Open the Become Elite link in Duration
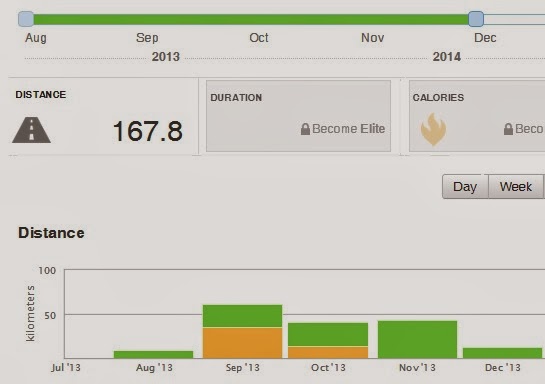This screenshot has width=545, height=384. pos(348,129)
